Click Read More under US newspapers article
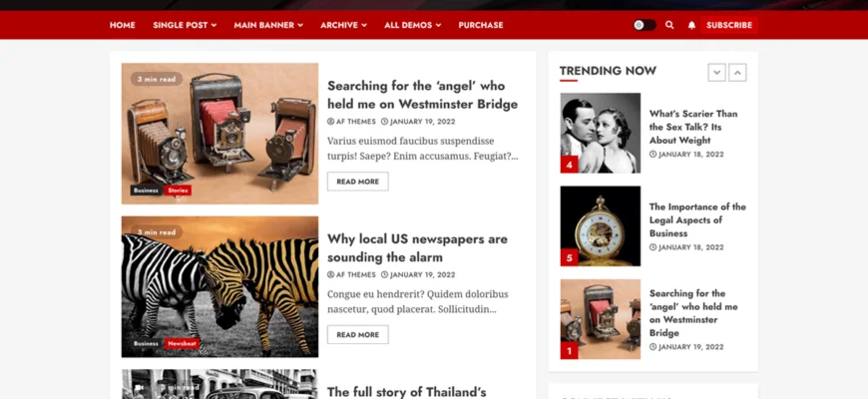 [x=357, y=335]
